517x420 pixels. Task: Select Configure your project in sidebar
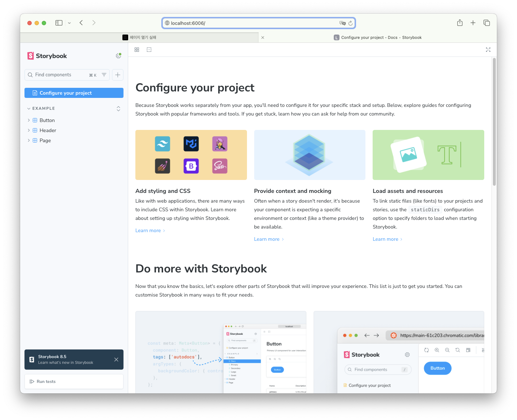click(74, 93)
